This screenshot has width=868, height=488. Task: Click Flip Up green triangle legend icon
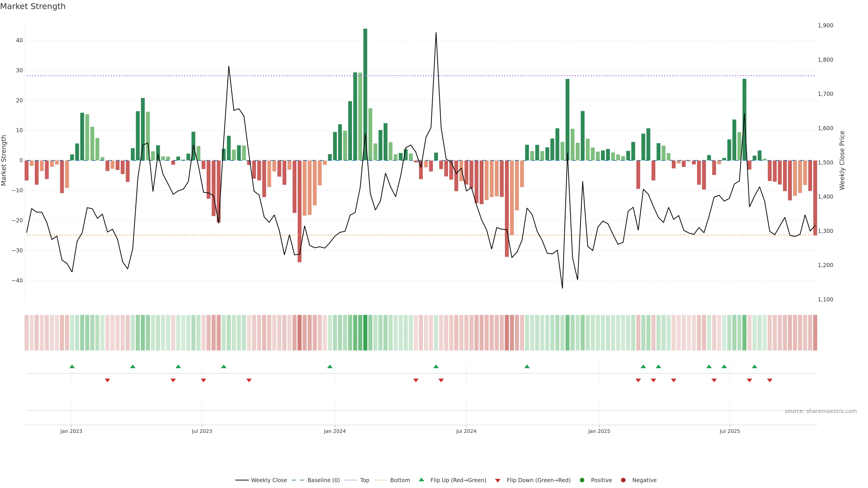point(421,480)
